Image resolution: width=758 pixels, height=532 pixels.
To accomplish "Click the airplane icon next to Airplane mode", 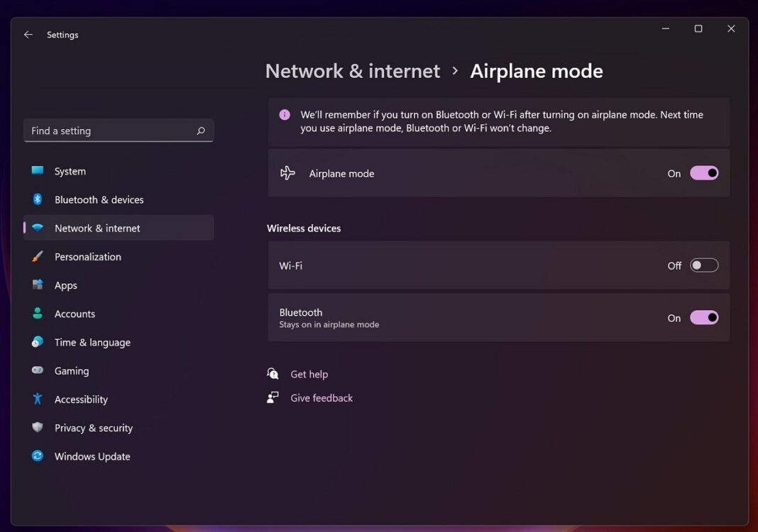I will [x=287, y=172].
